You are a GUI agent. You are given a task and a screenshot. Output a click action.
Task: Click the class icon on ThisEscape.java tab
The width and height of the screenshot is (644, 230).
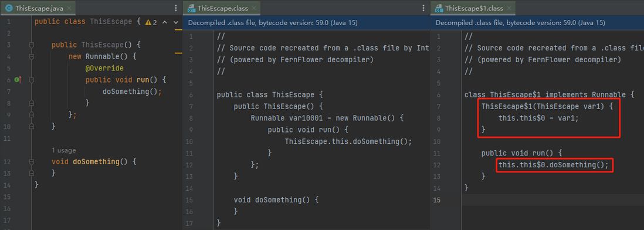(x=9, y=8)
